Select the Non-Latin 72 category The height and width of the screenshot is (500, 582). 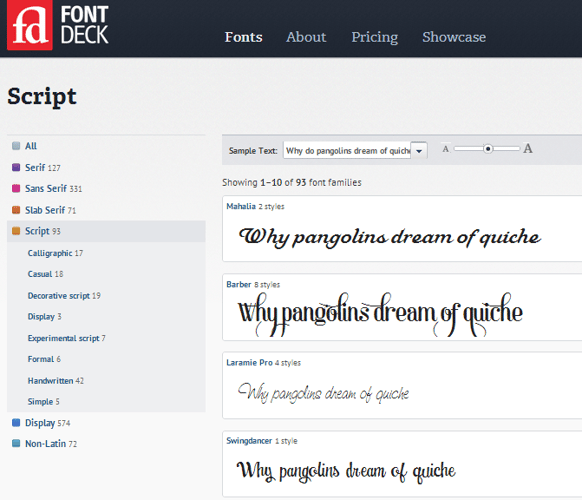click(x=51, y=444)
